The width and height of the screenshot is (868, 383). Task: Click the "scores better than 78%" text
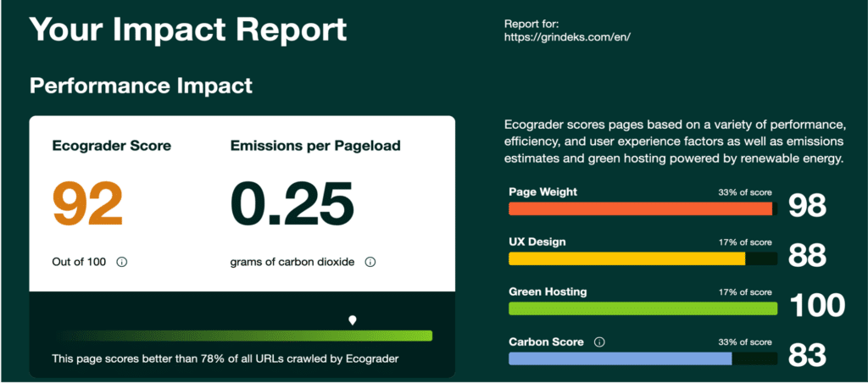coord(225,358)
